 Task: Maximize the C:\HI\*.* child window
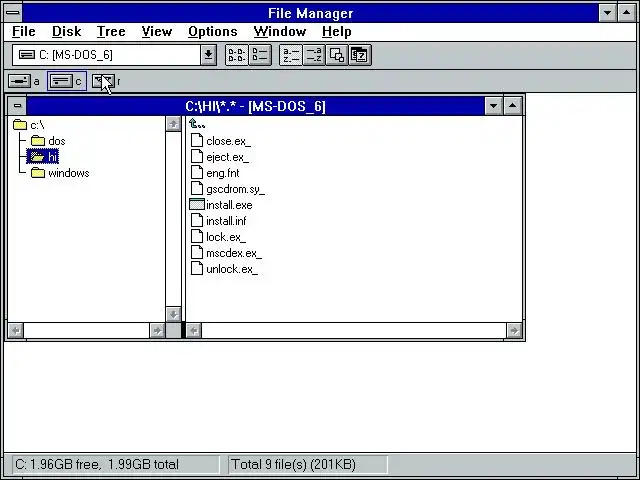coord(513,106)
